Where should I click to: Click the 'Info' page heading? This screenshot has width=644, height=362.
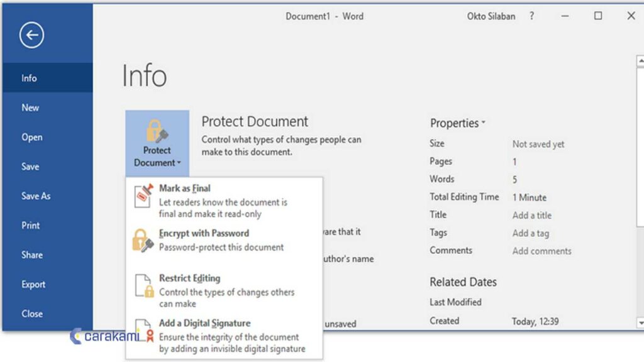144,75
